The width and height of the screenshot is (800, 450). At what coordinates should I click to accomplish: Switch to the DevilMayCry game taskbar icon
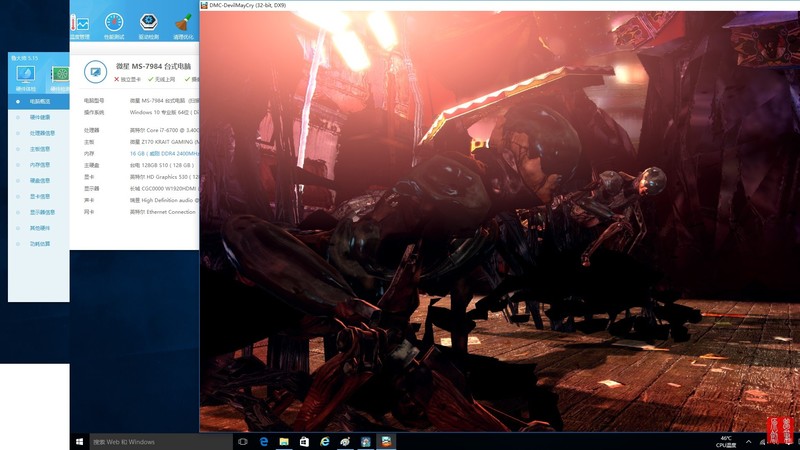point(386,442)
